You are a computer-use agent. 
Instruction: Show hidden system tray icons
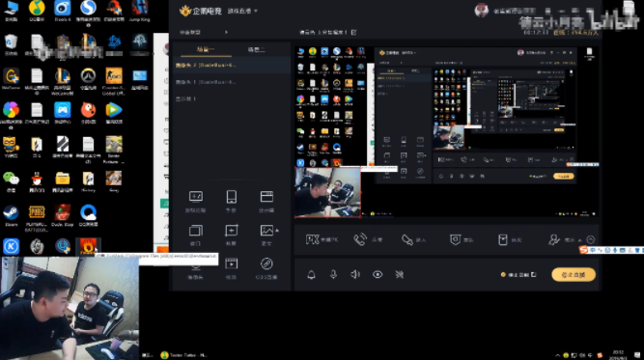[557, 355]
